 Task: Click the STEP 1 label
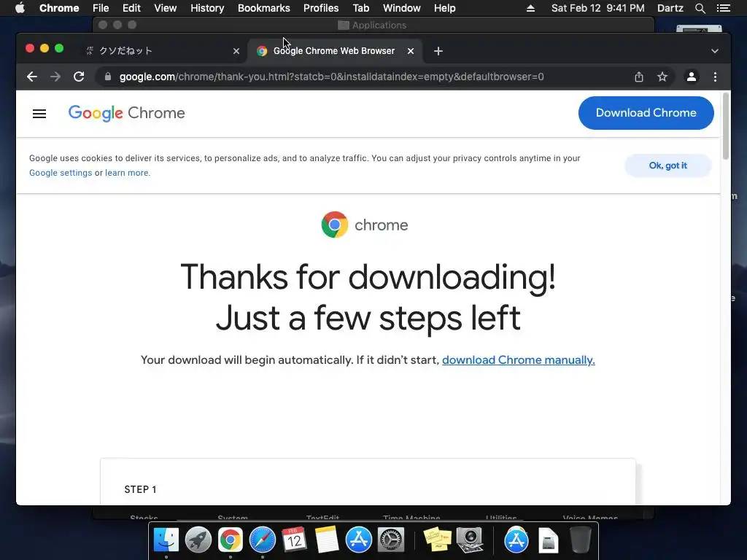tap(140, 489)
